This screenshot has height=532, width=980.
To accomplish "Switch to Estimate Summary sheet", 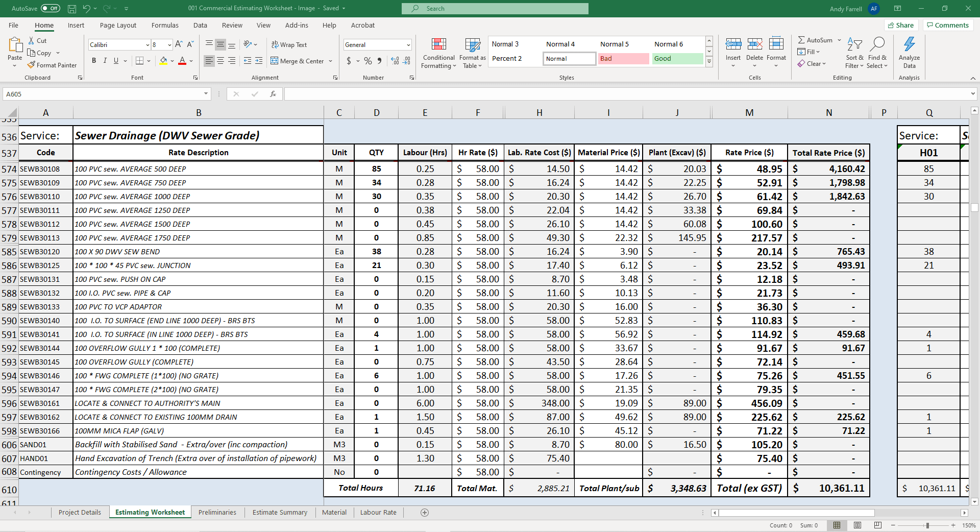I will tap(280, 513).
